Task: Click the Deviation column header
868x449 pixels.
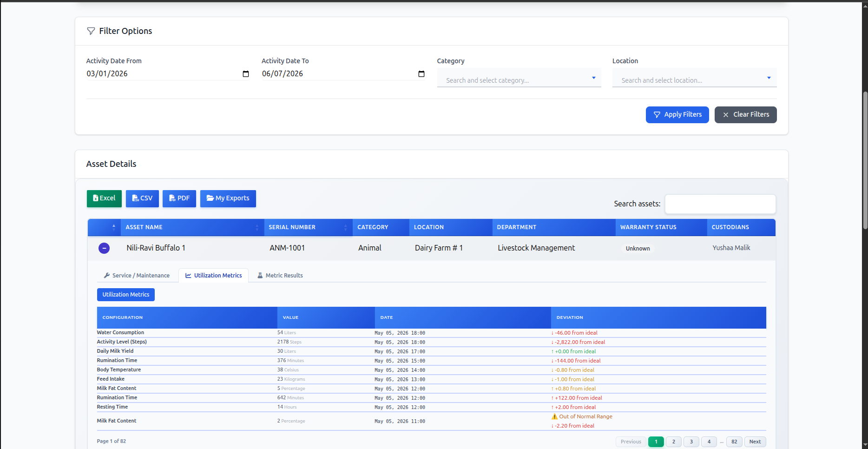Action: [x=658, y=317]
